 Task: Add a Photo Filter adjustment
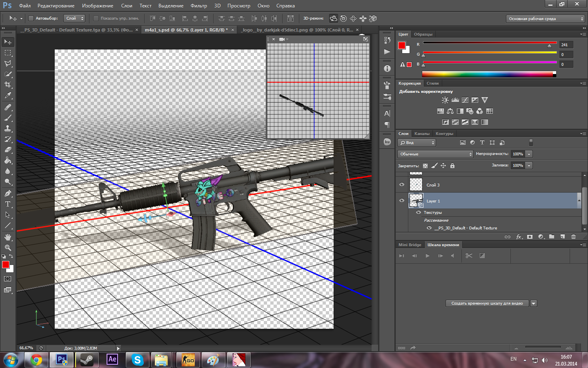(x=470, y=111)
